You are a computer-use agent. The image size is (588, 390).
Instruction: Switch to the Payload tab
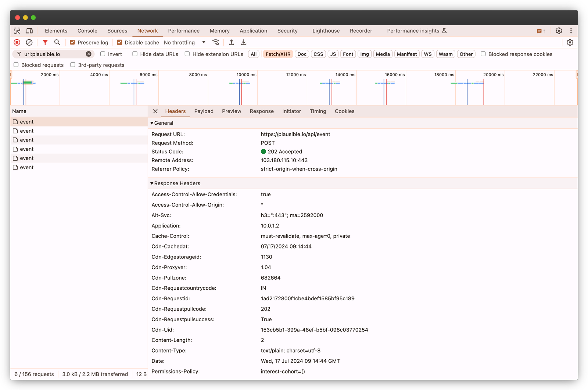pos(204,111)
